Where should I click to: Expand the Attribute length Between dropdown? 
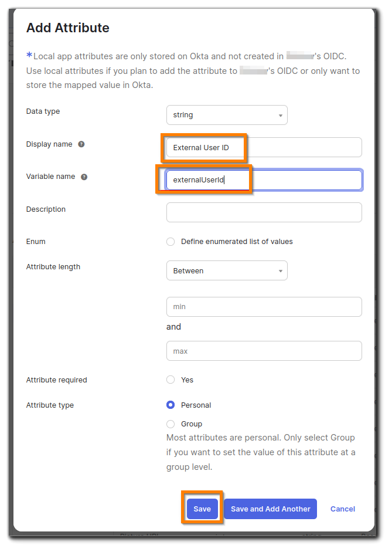point(227,270)
